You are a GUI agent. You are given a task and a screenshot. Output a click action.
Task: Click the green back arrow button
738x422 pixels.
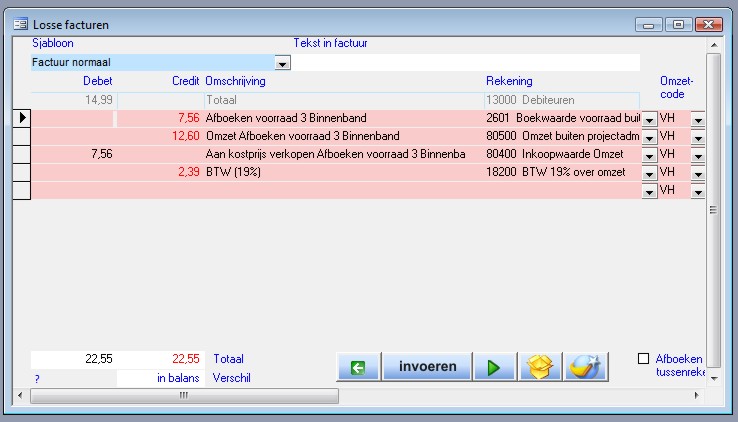[358, 367]
